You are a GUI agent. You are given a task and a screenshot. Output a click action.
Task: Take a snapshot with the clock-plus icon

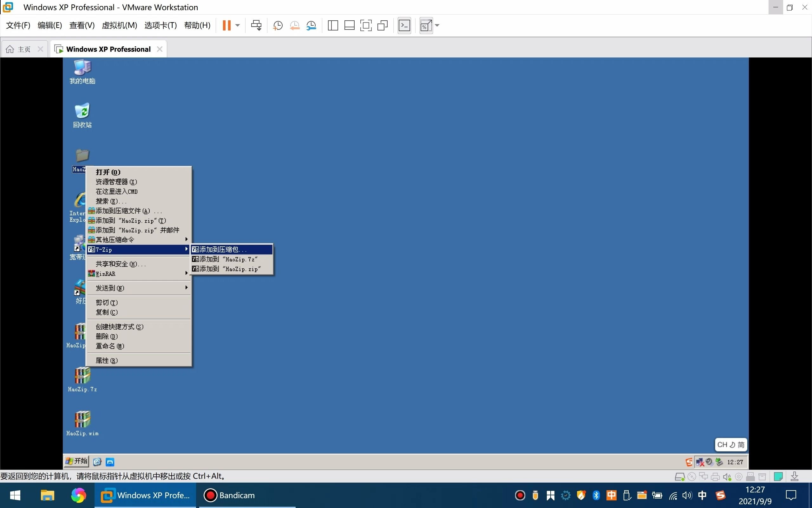click(278, 25)
